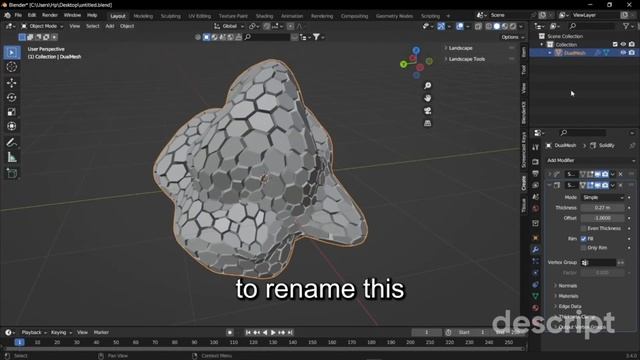
Task: Open the Edit menu
Action: [32, 15]
